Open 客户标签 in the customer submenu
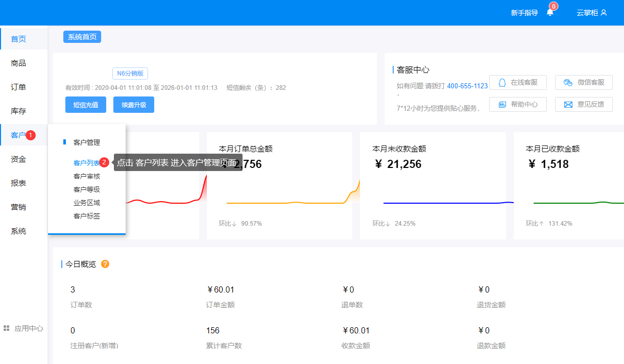This screenshot has height=364, width=624. coord(87,216)
